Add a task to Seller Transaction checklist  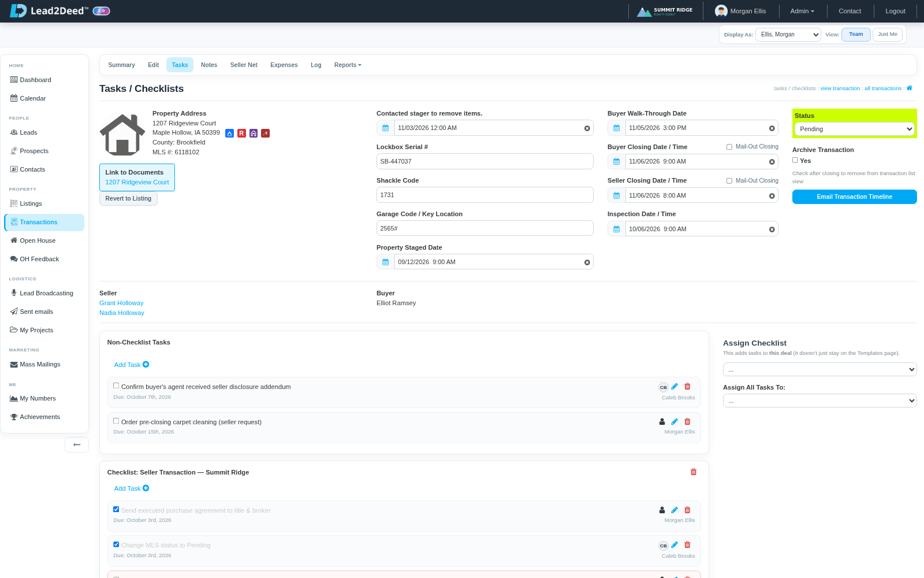(x=132, y=488)
